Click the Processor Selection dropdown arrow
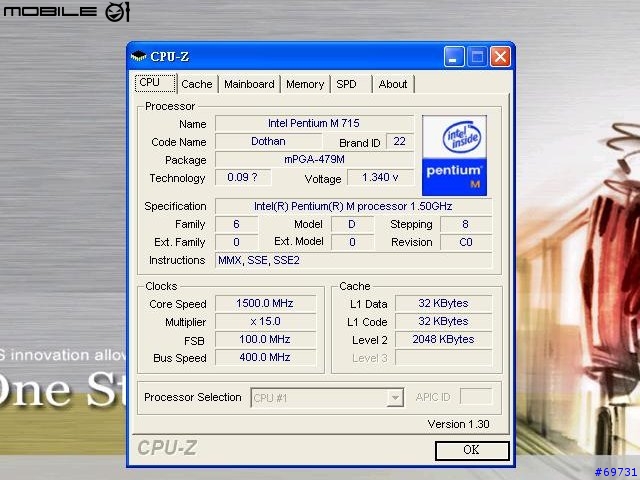The width and height of the screenshot is (640, 480). (395, 398)
